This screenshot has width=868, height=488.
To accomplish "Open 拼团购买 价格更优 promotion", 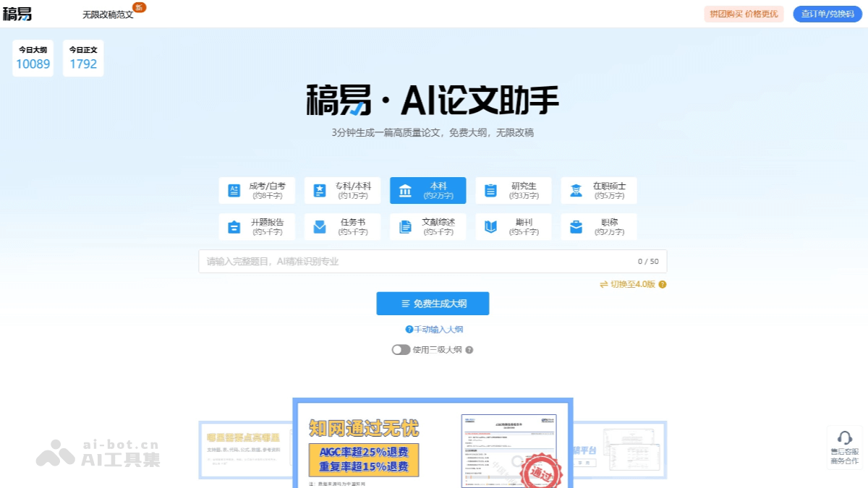I will pos(744,14).
